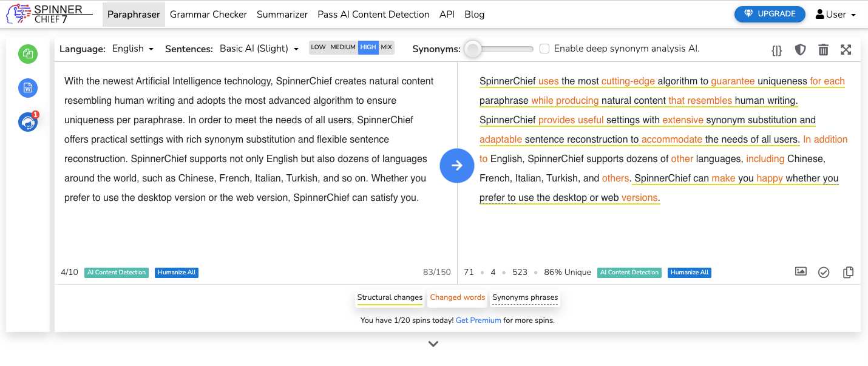Expand editor to fullscreen with arrows icon
Image resolution: width=868 pixels, height=366 pixels.
(x=846, y=50)
